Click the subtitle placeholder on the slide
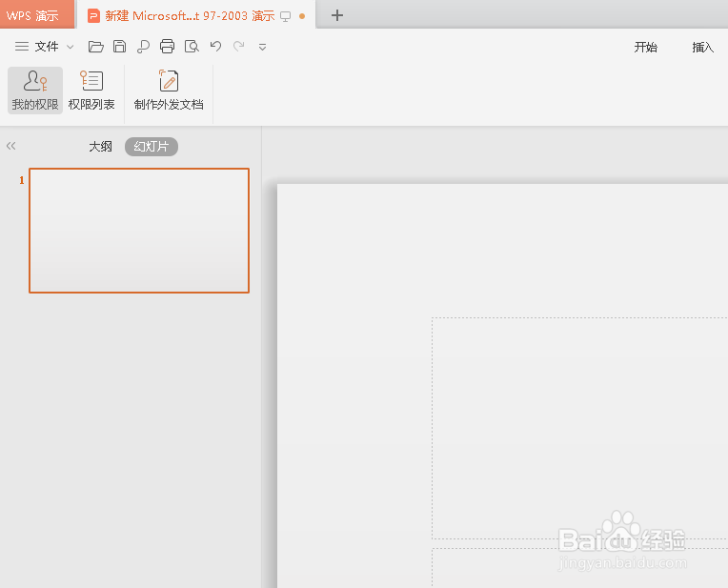 pyautogui.click(x=580, y=568)
